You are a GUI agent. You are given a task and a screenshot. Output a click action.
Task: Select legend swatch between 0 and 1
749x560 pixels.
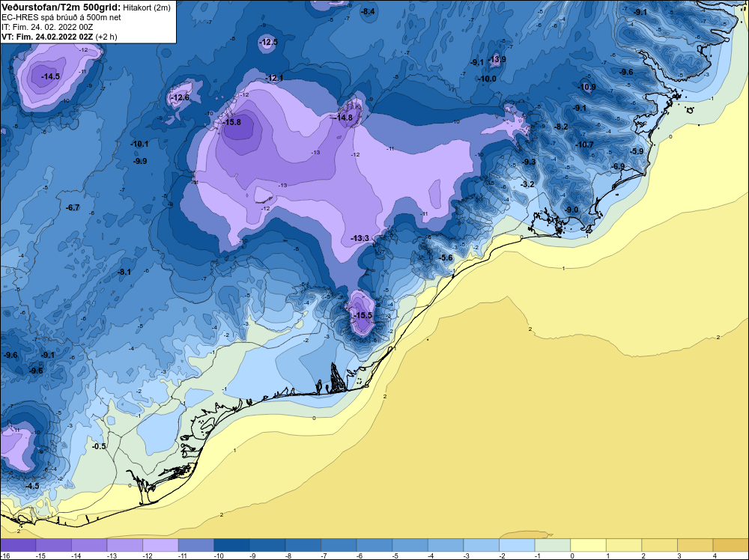(x=588, y=545)
